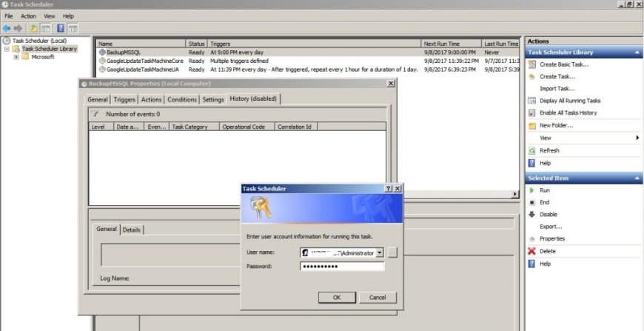Select the GoogleUpdateTaskMachineUA task name
The image size is (644, 331).
click(x=143, y=70)
